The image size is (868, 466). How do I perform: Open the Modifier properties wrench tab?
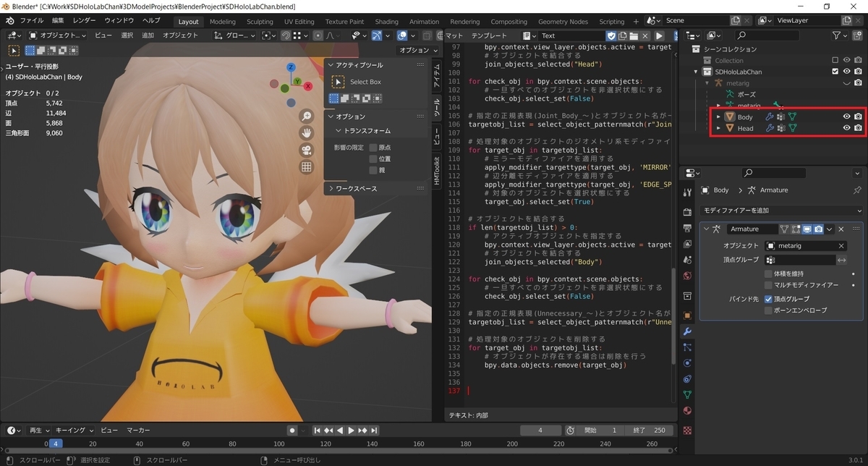click(687, 331)
